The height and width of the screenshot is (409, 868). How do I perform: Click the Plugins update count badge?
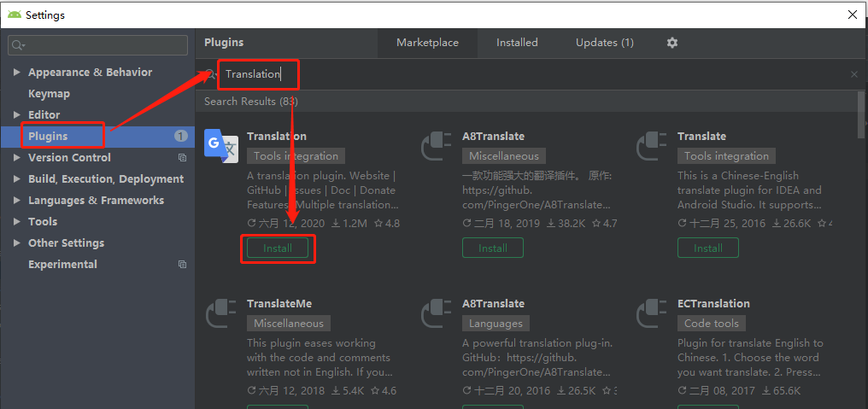click(180, 136)
